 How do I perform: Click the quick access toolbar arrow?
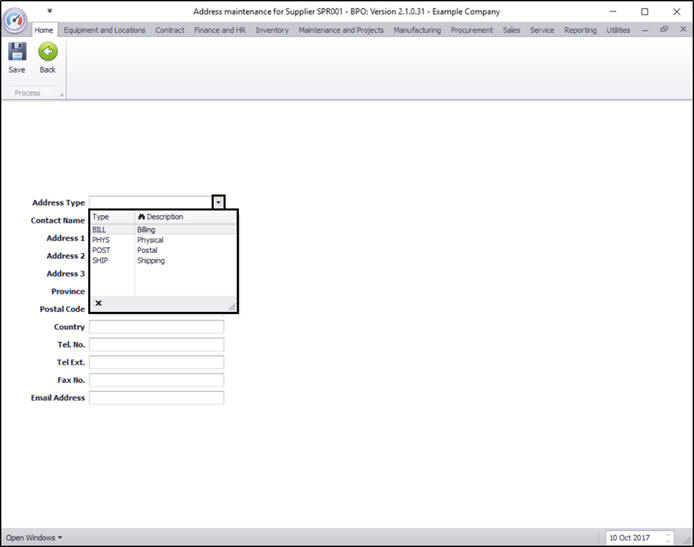50,11
